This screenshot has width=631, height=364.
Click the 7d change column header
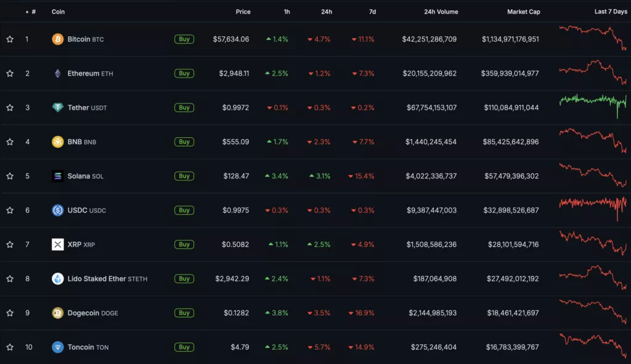click(x=372, y=12)
